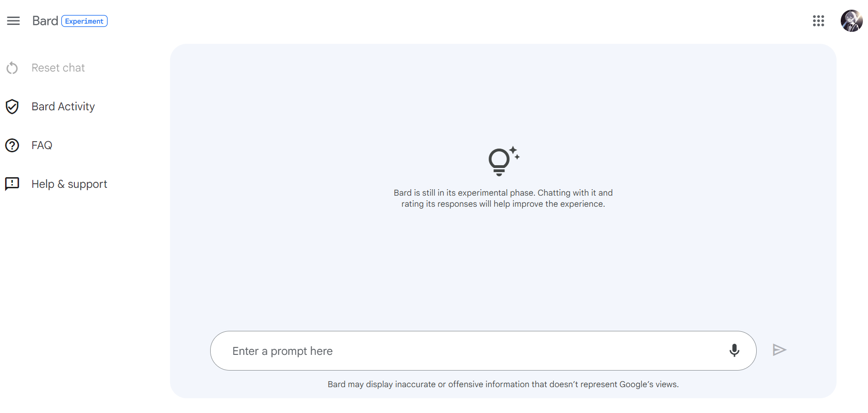Open the hamburger main menu
This screenshot has width=868, height=413.
point(13,21)
